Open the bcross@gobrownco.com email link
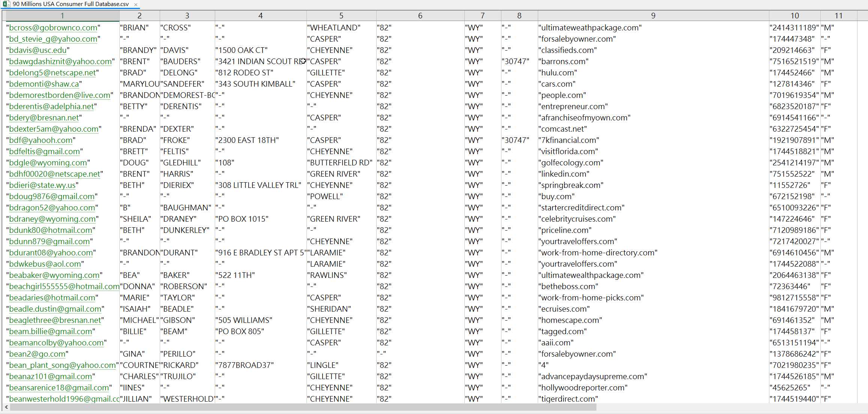The width and height of the screenshot is (868, 414). tap(53, 28)
